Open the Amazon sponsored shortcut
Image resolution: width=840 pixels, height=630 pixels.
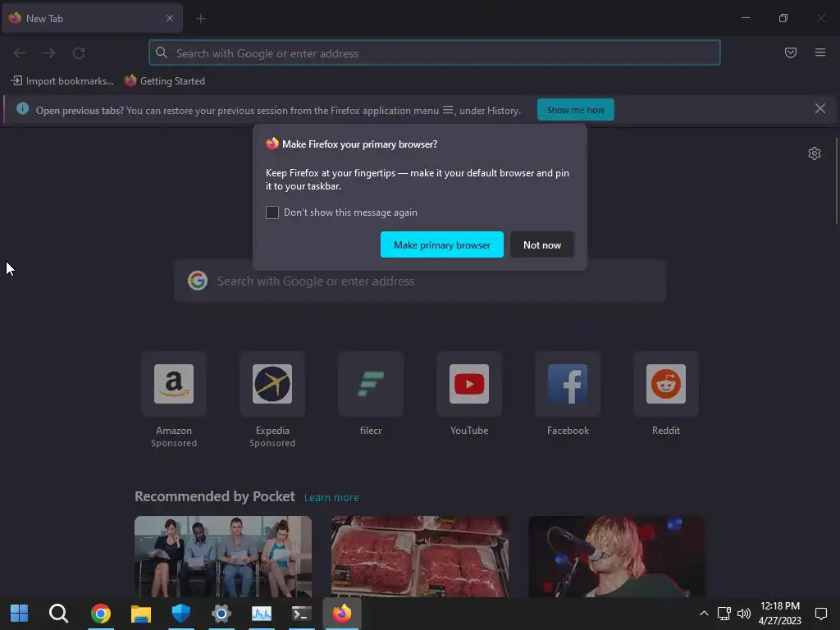click(174, 384)
